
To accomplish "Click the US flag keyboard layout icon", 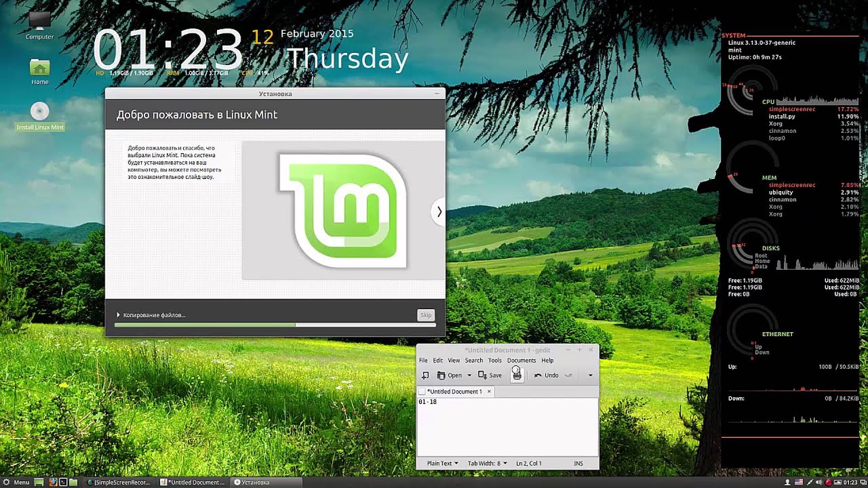I will pyautogui.click(x=799, y=483).
